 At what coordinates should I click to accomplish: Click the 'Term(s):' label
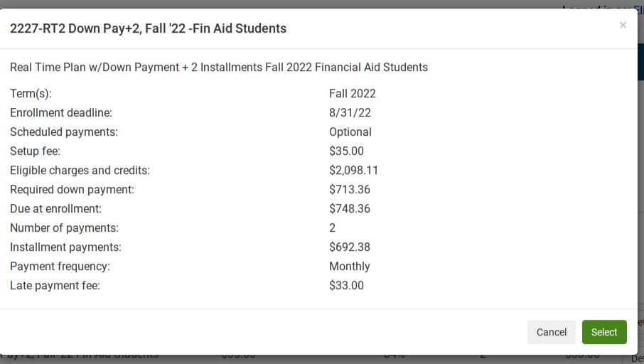tap(31, 94)
